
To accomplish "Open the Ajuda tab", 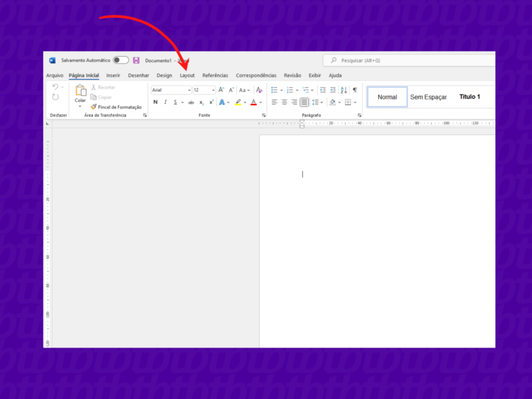I will click(335, 76).
